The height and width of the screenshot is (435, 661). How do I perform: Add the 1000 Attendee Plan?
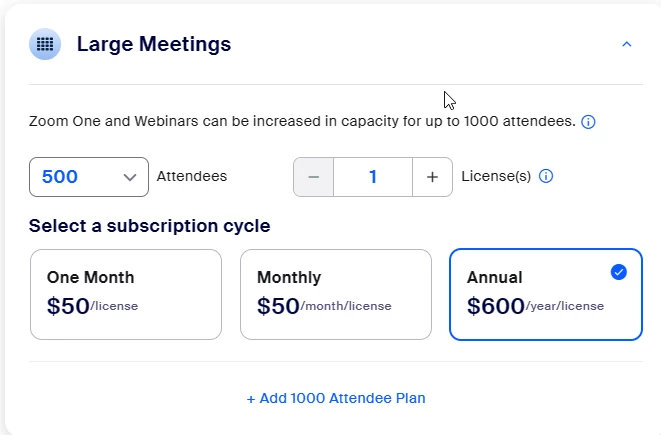coord(336,398)
